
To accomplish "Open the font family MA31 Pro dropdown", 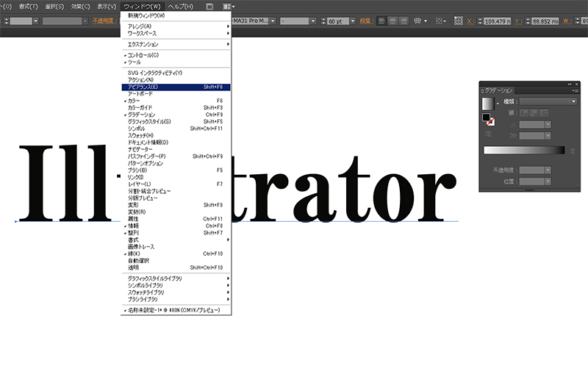I will coord(273,21).
